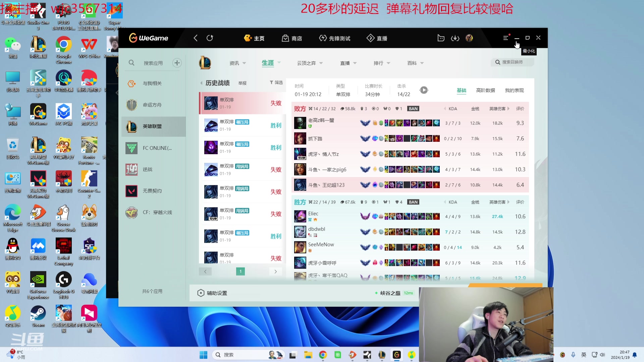Select 英雄联盟 in the sidebar
The height and width of the screenshot is (362, 644).
tap(154, 126)
